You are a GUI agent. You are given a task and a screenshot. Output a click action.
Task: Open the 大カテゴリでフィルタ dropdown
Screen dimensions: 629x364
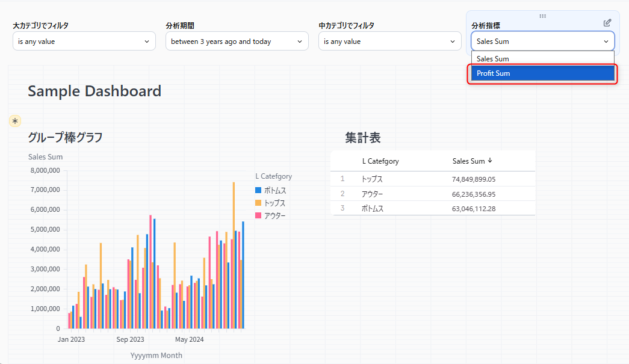click(x=84, y=42)
